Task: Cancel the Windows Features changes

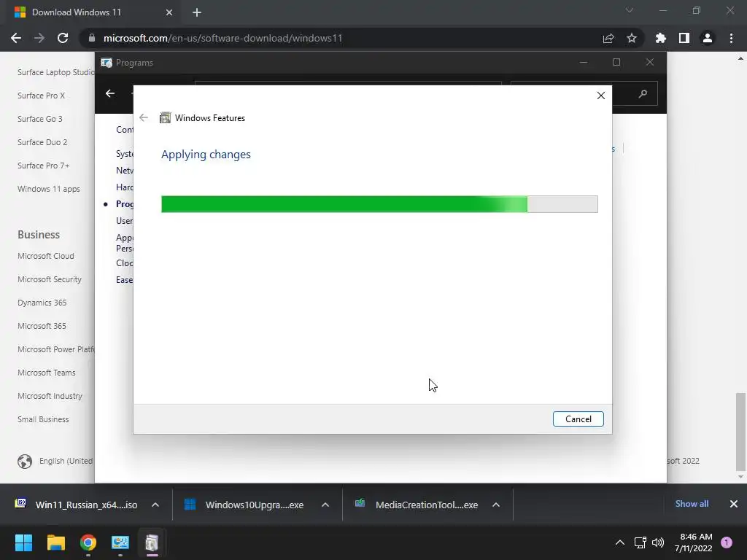Action: click(578, 419)
